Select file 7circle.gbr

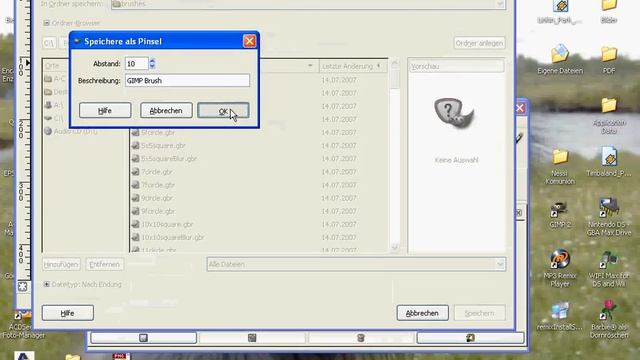(x=157, y=172)
